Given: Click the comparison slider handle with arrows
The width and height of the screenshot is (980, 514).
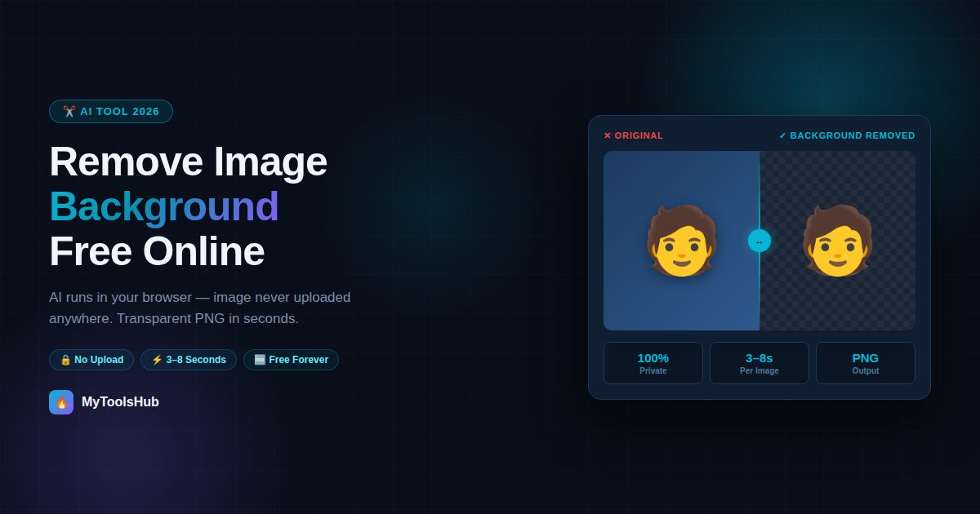Looking at the screenshot, I should [x=759, y=241].
